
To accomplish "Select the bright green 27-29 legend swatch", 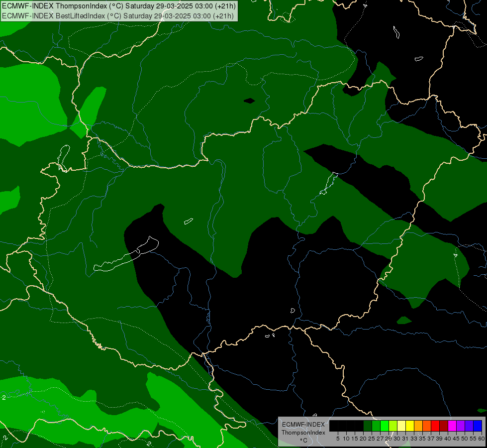I will click(385, 426).
